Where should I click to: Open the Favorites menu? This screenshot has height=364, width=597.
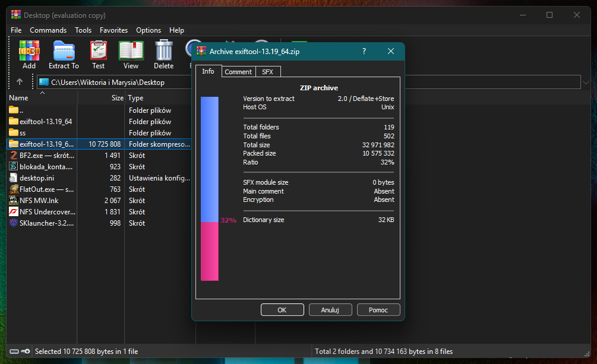(x=113, y=30)
